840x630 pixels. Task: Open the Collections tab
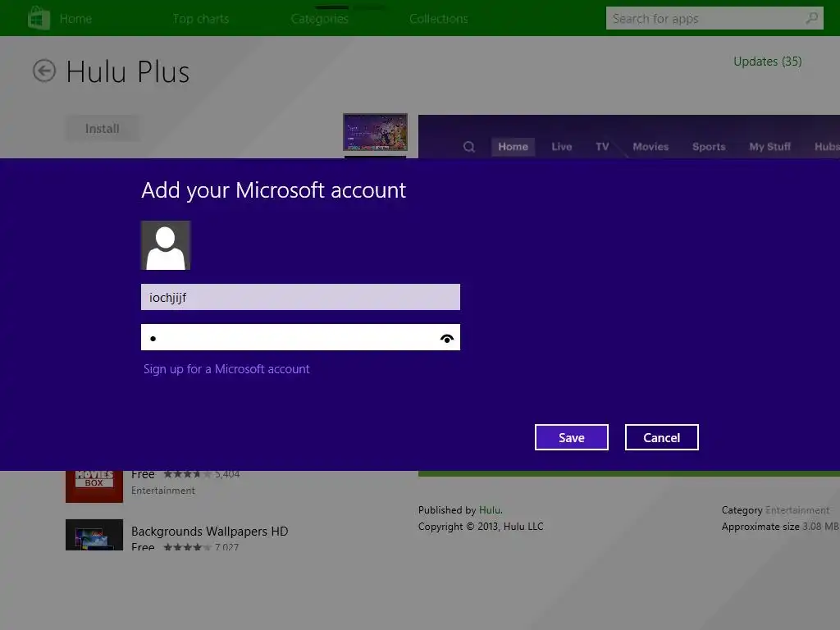coord(439,19)
